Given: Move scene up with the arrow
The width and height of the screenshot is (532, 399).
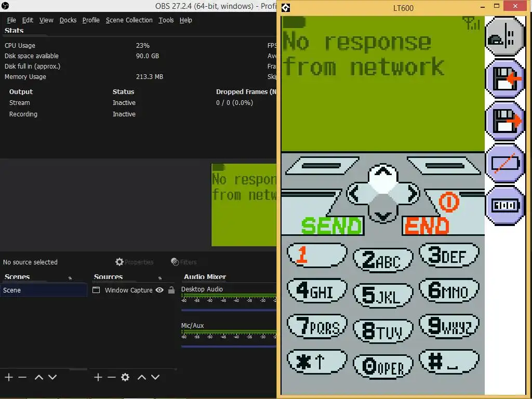Looking at the screenshot, I should (39, 377).
